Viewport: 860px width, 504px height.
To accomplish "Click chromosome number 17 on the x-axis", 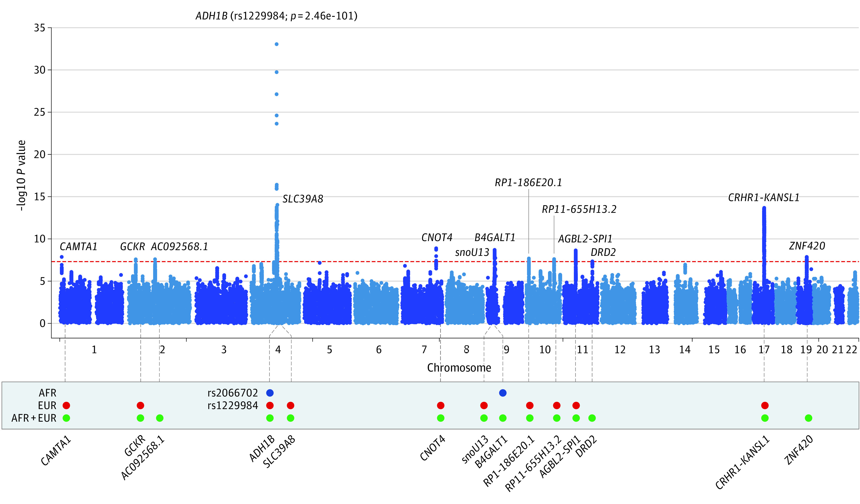I will pos(764,349).
